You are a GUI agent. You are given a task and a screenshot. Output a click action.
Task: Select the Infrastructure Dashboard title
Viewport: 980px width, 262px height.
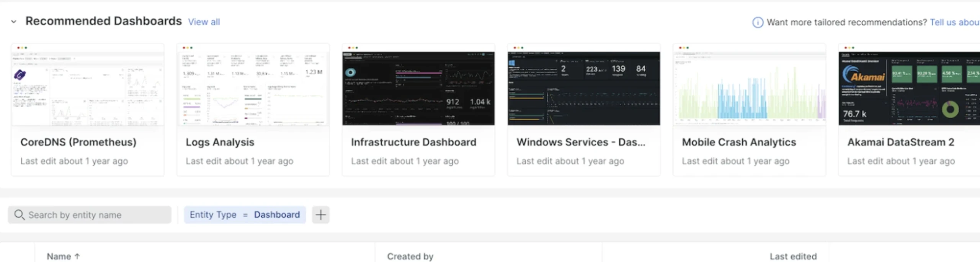pos(413,142)
